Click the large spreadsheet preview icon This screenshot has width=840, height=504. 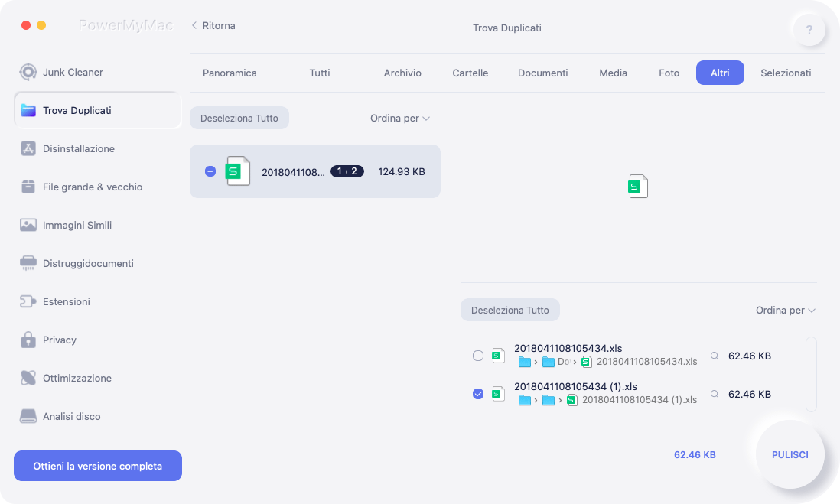[638, 187]
